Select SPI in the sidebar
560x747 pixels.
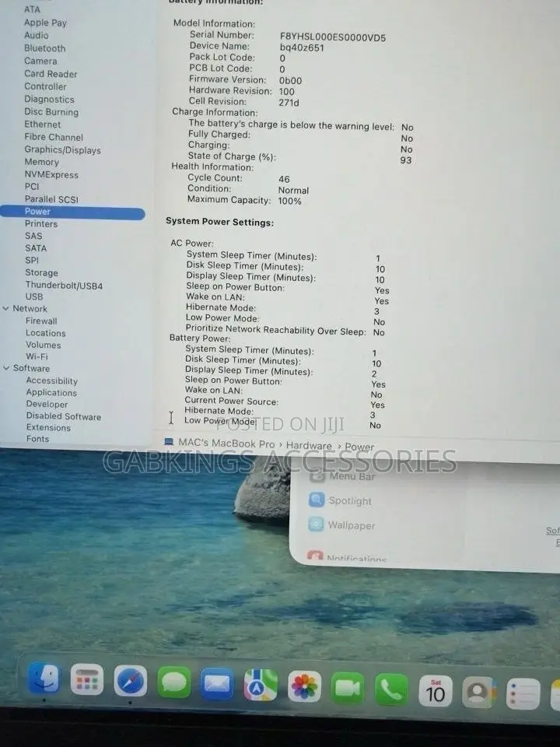pos(32,260)
